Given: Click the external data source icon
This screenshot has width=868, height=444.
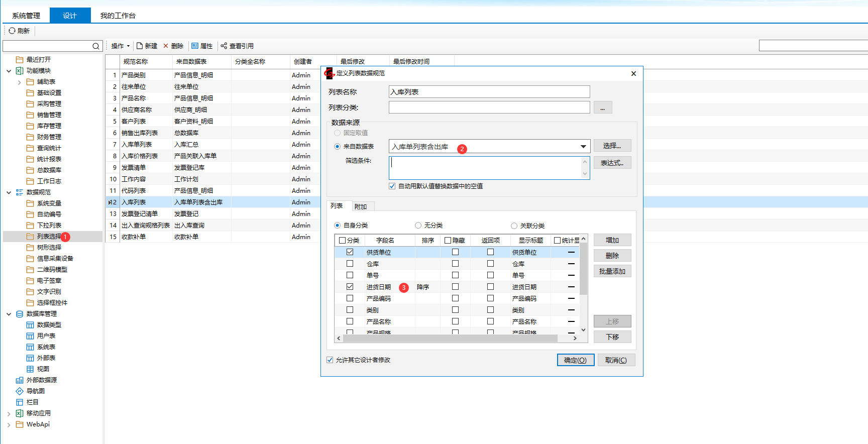Looking at the screenshot, I should [20, 380].
